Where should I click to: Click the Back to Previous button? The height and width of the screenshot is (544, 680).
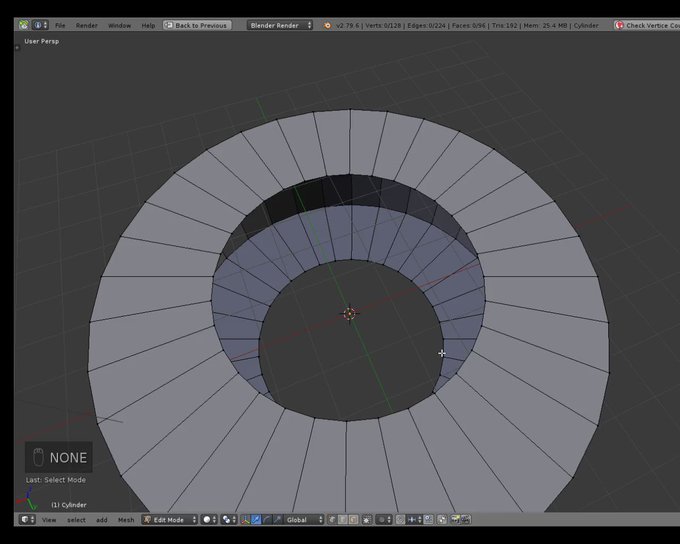coord(197,25)
